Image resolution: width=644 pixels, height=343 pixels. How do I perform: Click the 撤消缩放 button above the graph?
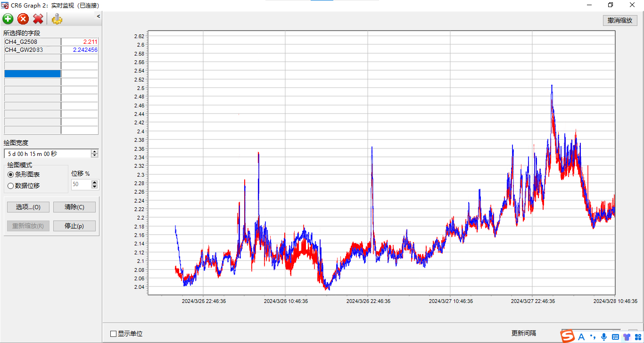(620, 20)
